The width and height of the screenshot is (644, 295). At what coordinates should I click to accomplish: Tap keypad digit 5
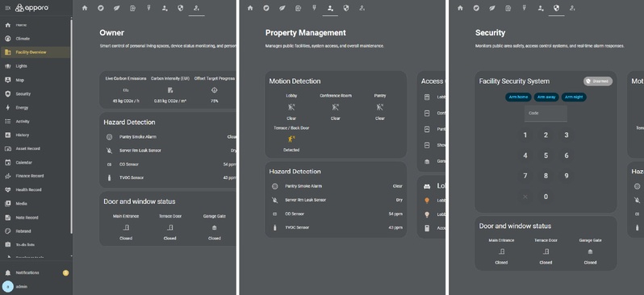[546, 156]
